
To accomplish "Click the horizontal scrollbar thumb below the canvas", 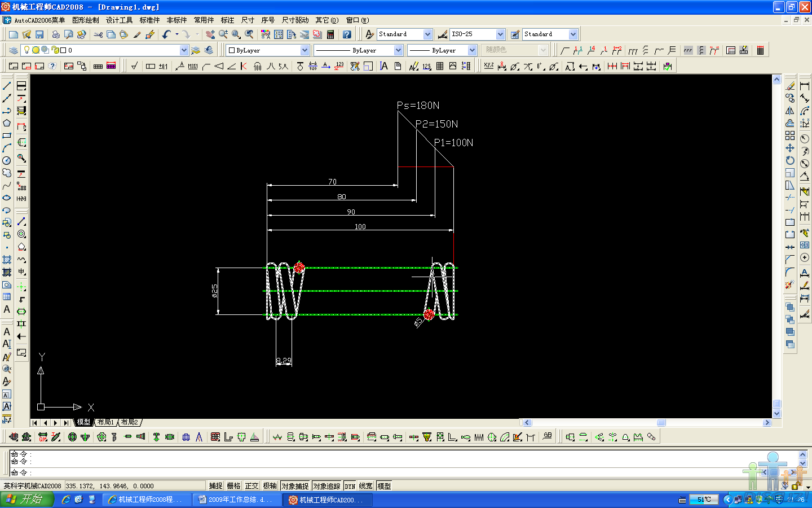I will [x=661, y=422].
